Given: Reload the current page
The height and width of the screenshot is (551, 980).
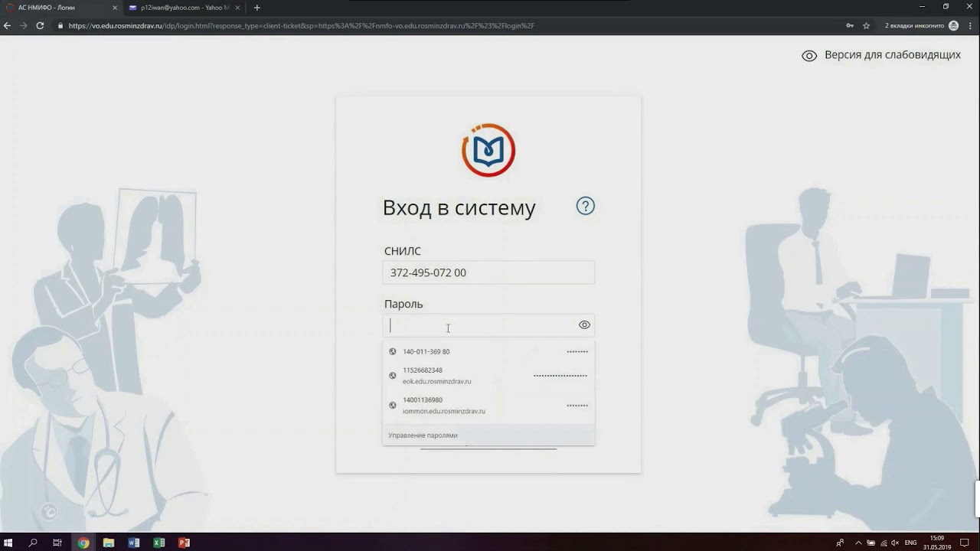Looking at the screenshot, I should [40, 25].
